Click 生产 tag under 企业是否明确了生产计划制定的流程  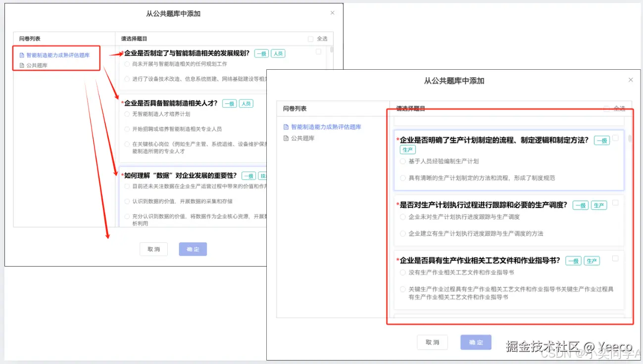pos(408,150)
